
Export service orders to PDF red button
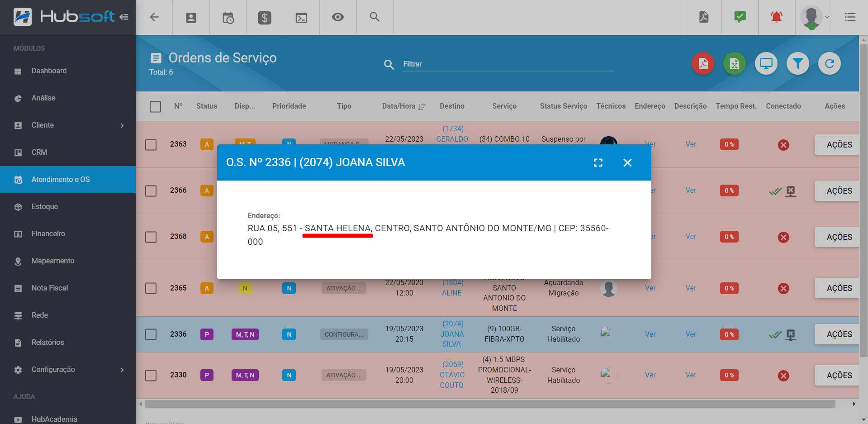click(x=703, y=63)
